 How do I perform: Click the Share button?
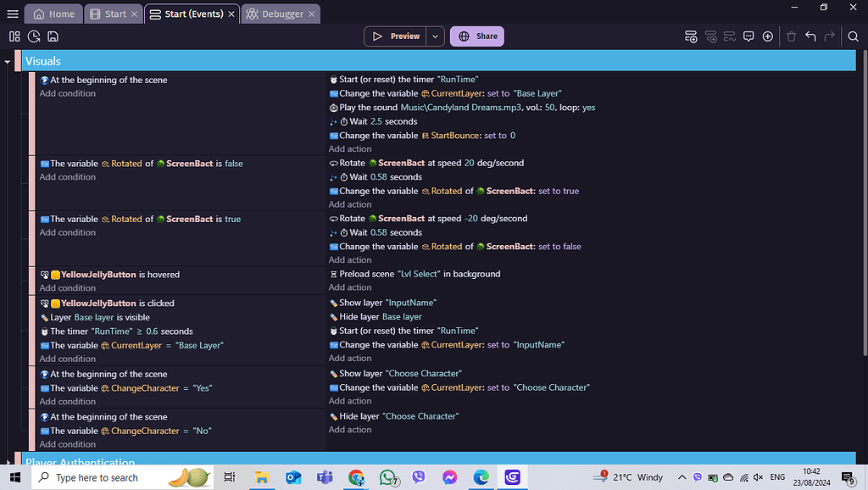click(476, 36)
